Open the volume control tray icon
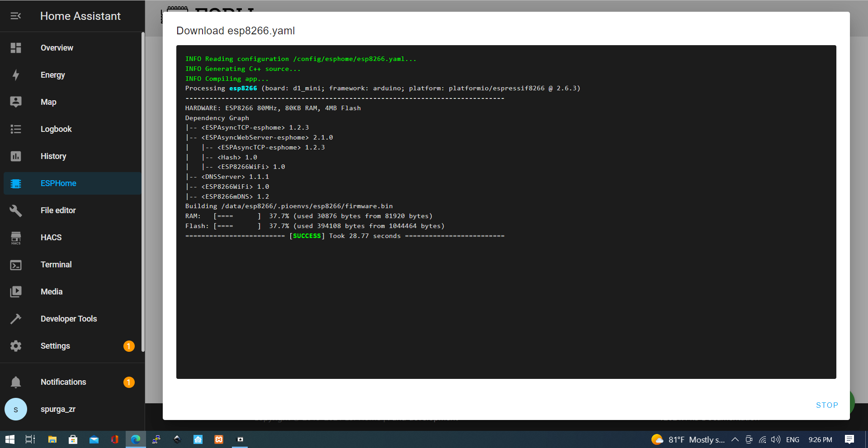The image size is (868, 448). point(776,439)
